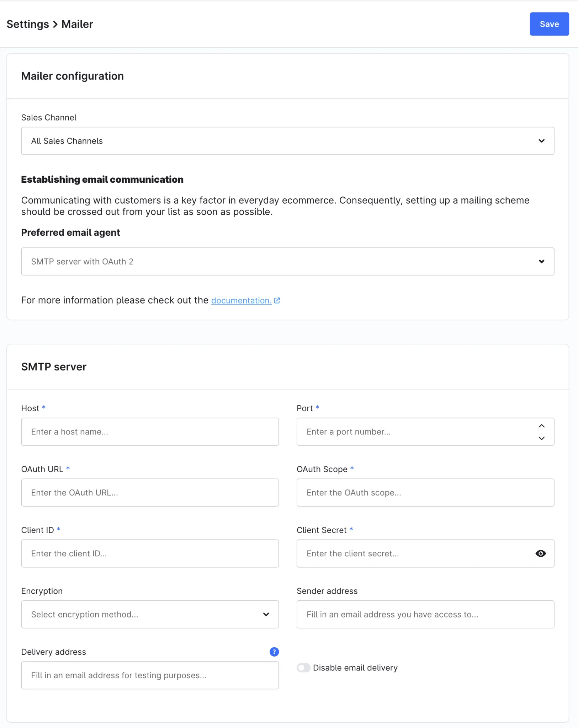Open the documentation link

241,301
